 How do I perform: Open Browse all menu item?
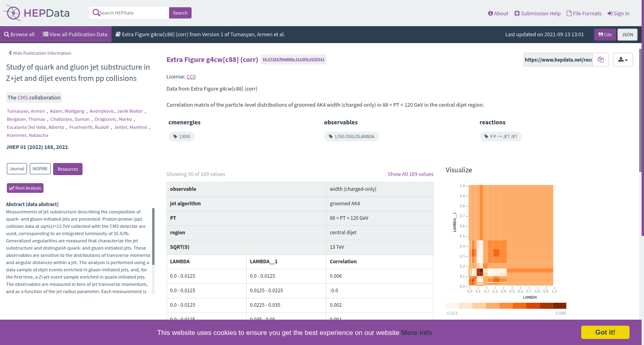click(x=19, y=35)
